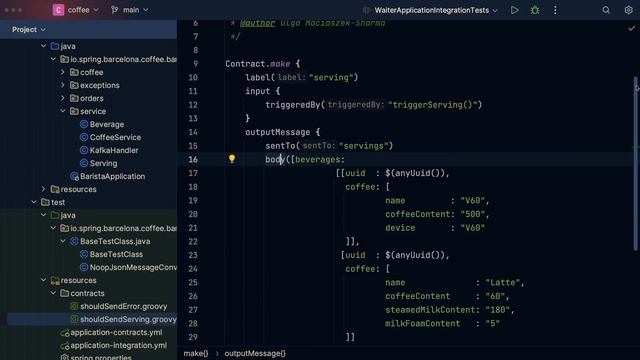640x360 pixels.
Task: Collapse the main java folder
Action: click(44, 46)
